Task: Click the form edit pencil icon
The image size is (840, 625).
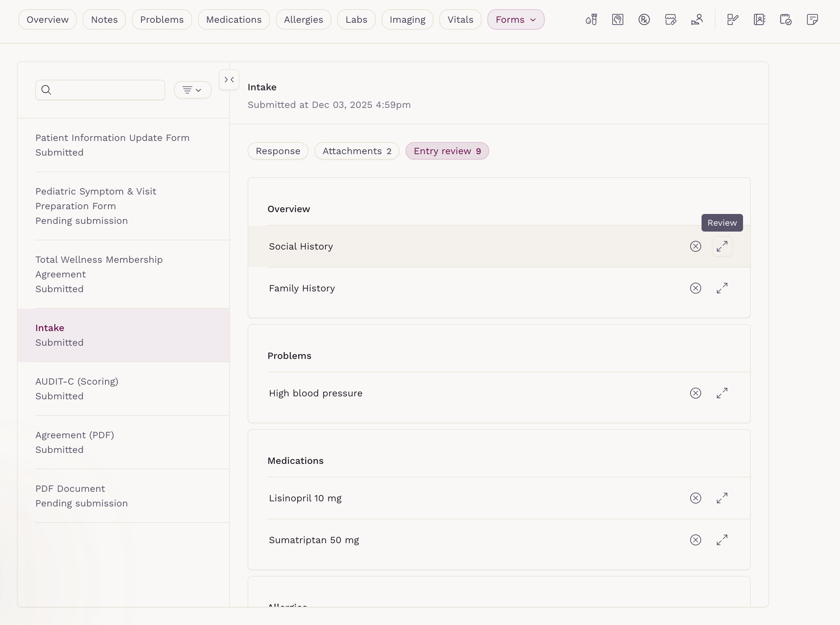Action: [x=733, y=19]
